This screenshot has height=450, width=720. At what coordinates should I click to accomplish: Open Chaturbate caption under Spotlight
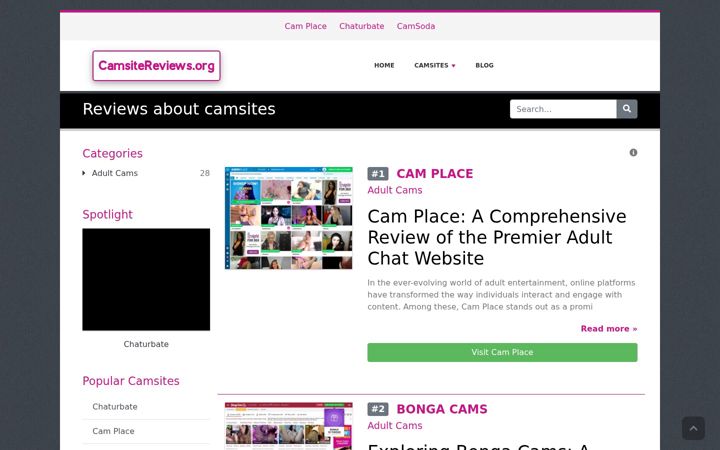146,344
